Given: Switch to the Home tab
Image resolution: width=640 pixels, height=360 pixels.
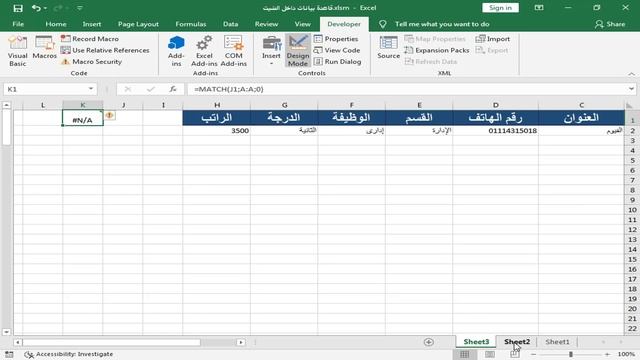Looking at the screenshot, I should tap(56, 24).
